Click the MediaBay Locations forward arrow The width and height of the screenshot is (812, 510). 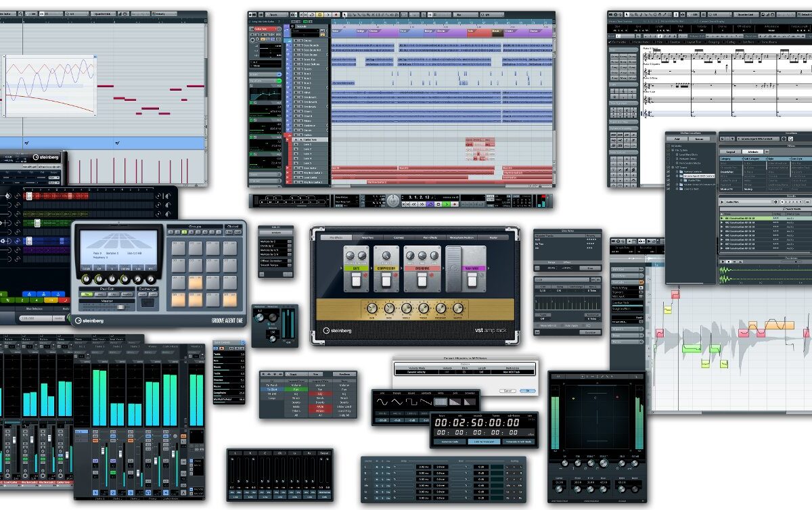(x=727, y=139)
